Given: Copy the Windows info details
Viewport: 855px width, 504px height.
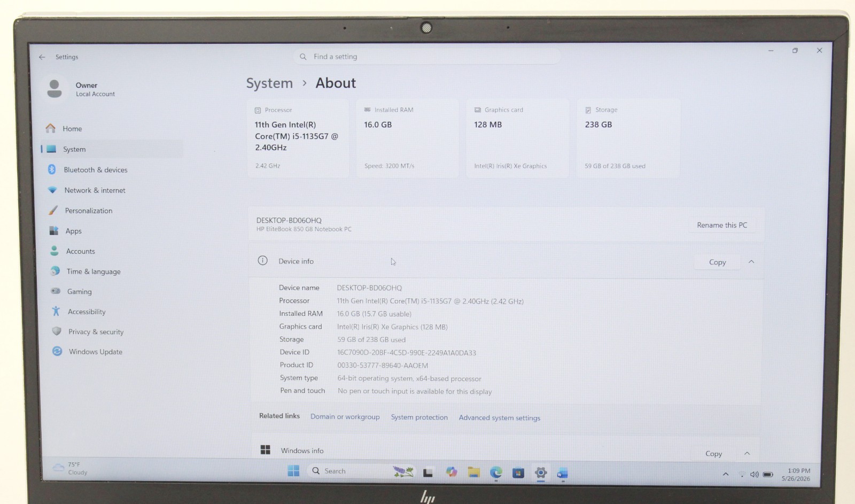Looking at the screenshot, I should click(713, 454).
